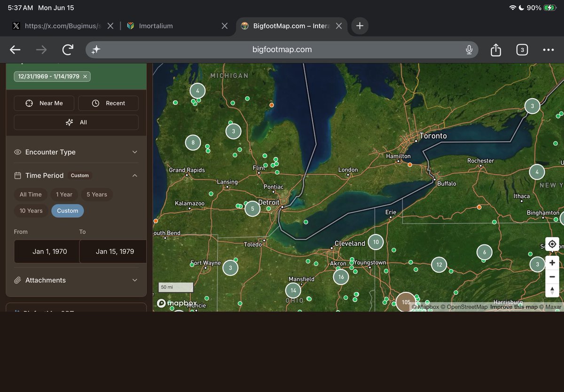This screenshot has width=564, height=392.
Task: Select the 5 Years period option
Action: click(97, 195)
